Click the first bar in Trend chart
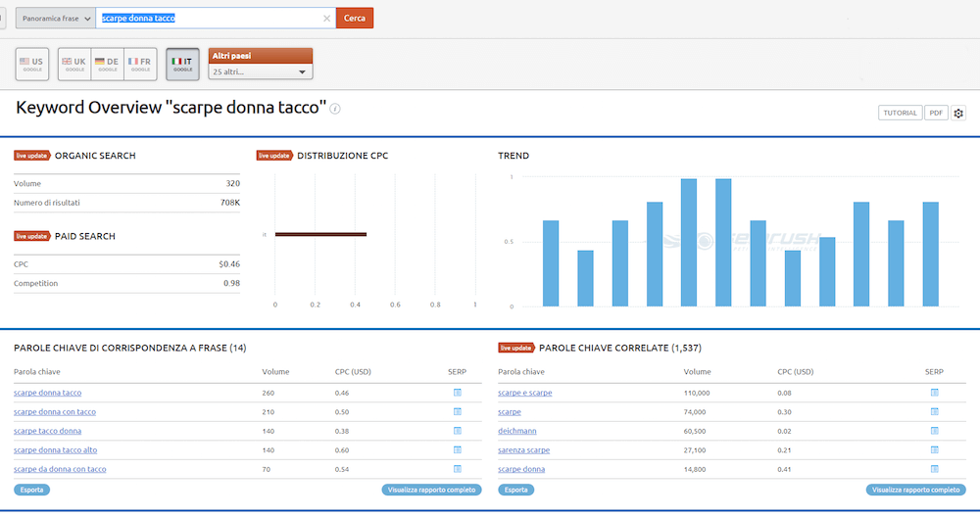980x516 pixels. click(x=551, y=263)
